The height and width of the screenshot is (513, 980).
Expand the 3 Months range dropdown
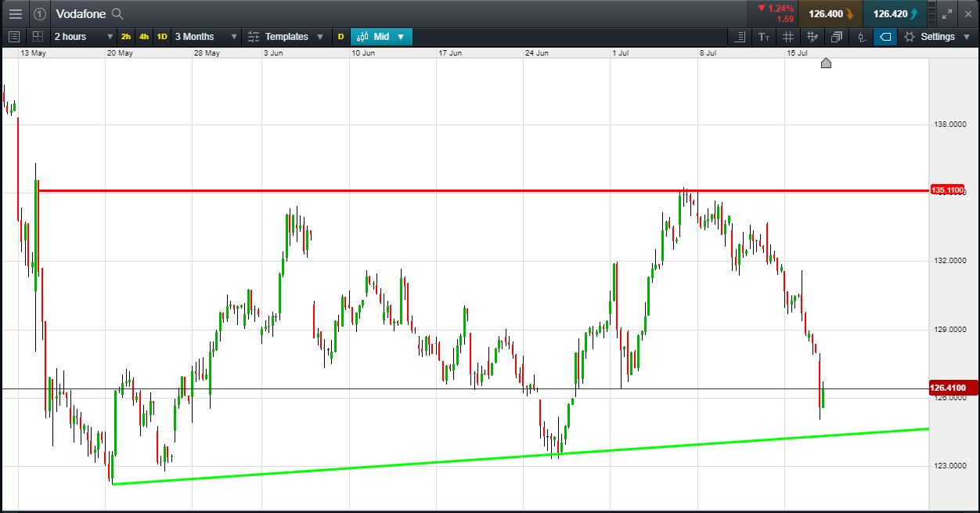click(205, 37)
